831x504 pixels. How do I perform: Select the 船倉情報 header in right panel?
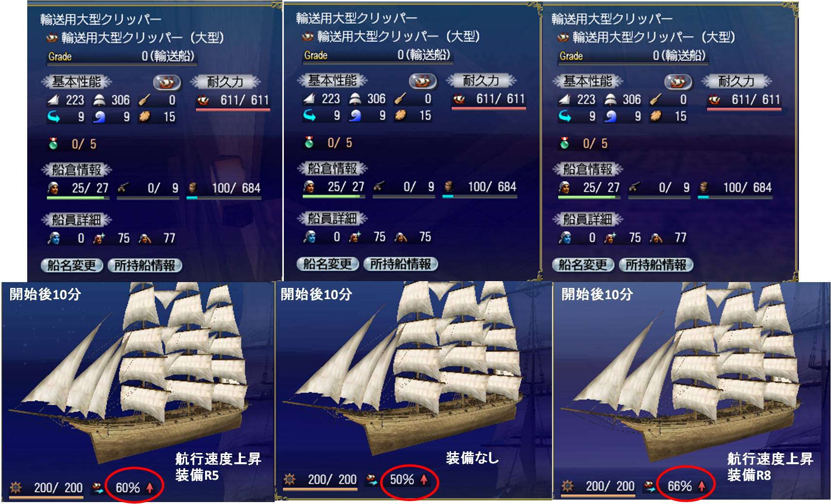588,169
